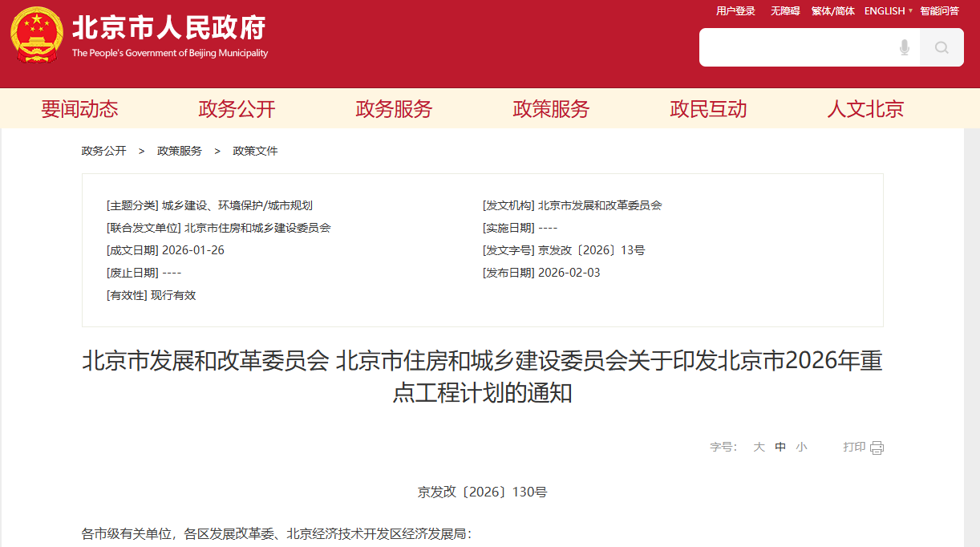Open the 政务公开 navigation tab
This screenshot has width=980, height=547.
tap(237, 109)
